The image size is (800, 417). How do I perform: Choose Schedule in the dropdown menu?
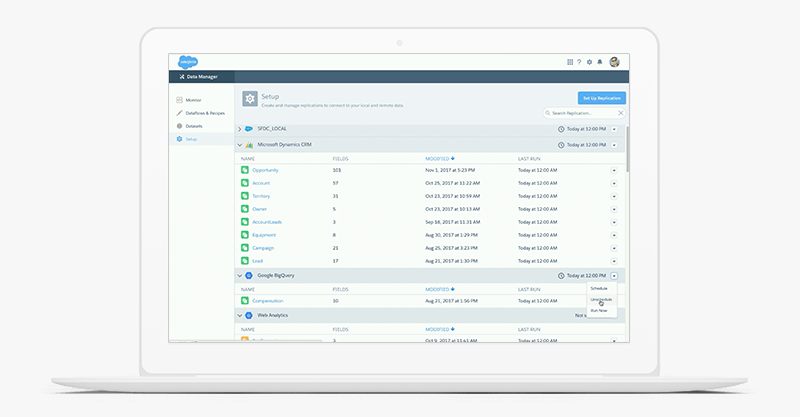point(599,288)
